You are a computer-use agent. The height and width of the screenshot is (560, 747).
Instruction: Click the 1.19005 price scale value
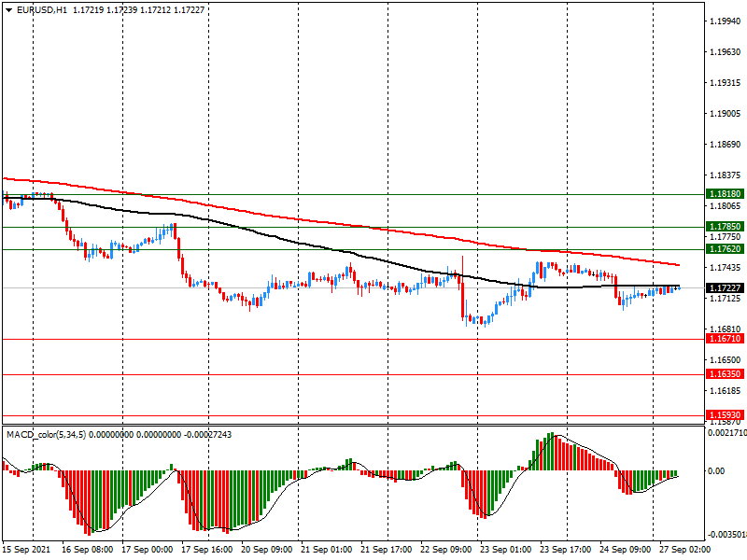coord(726,114)
